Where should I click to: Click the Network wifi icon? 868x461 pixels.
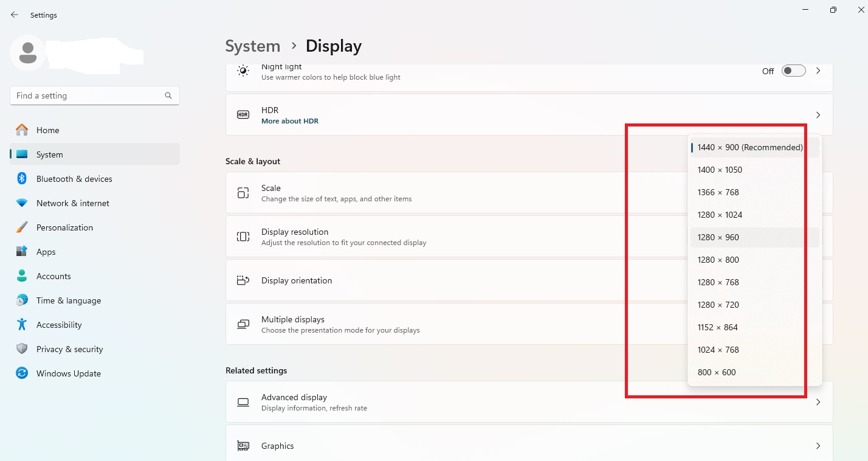[22, 203]
